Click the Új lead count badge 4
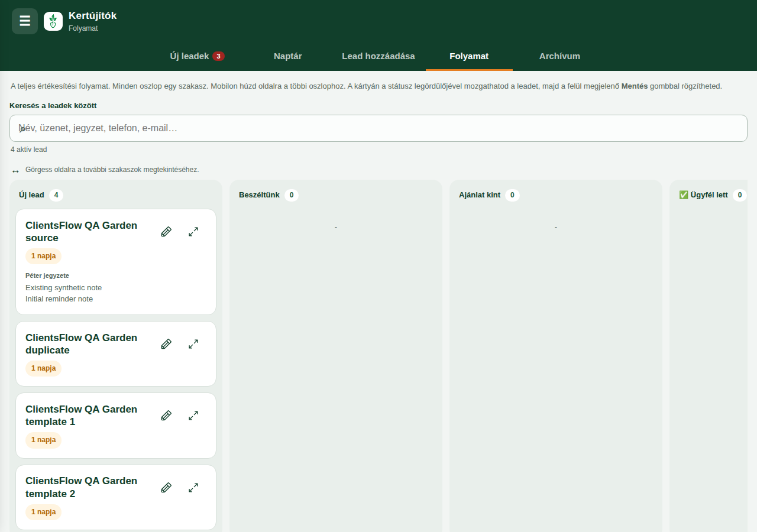 pos(56,195)
